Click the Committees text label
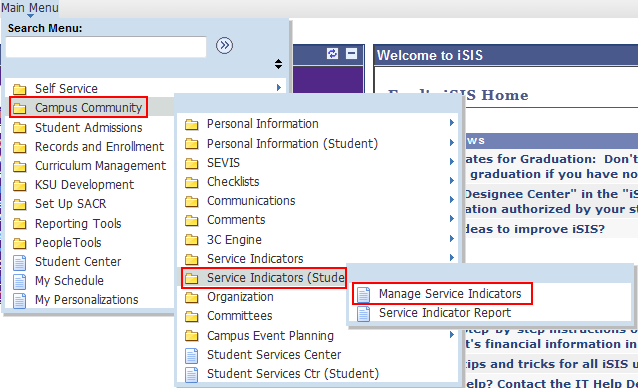Viewport: 638px width, 388px height. [240, 316]
